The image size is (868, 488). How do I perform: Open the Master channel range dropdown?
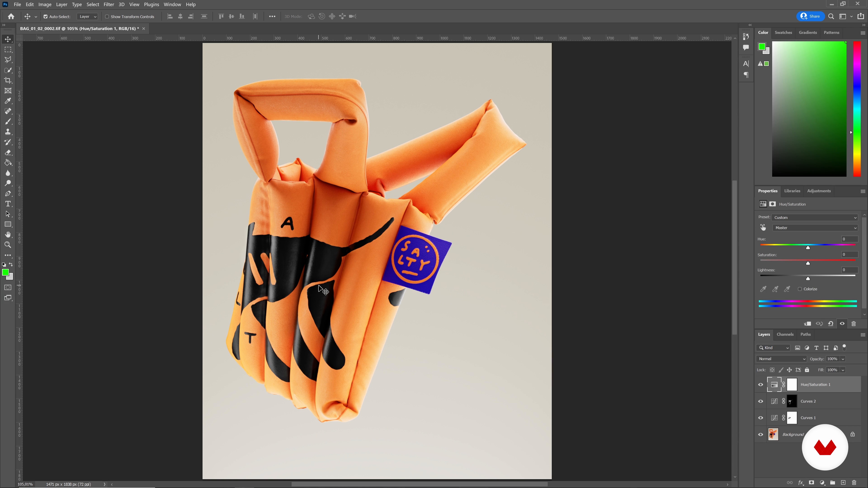pyautogui.click(x=815, y=228)
